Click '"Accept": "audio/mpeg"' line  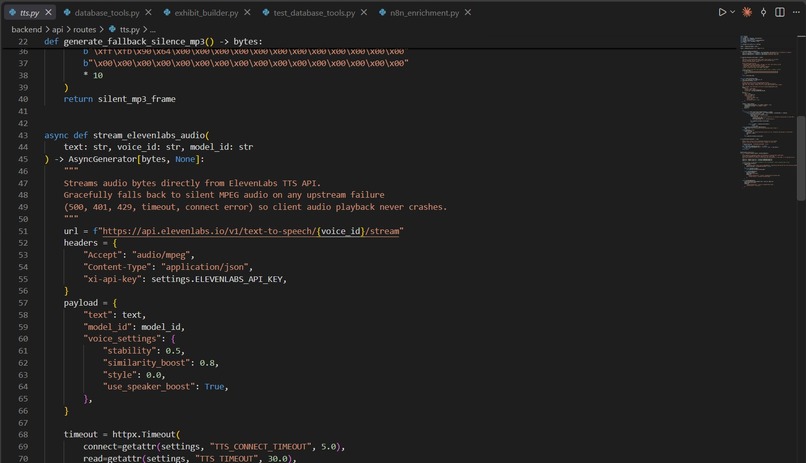(x=139, y=255)
